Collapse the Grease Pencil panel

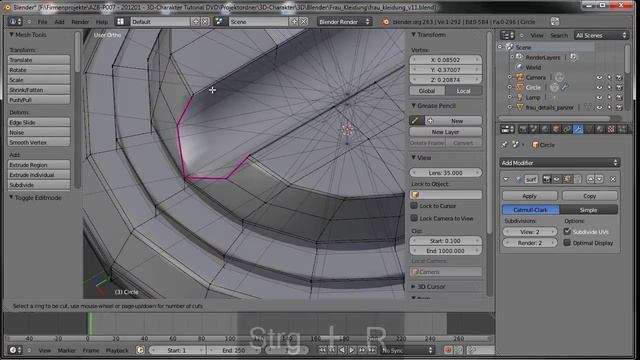413,106
